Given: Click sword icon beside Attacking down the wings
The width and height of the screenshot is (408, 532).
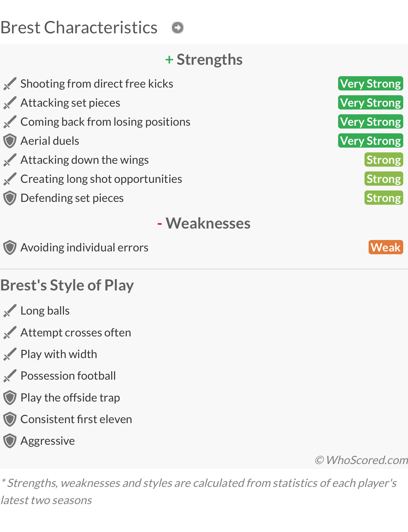Looking at the screenshot, I should (10, 160).
